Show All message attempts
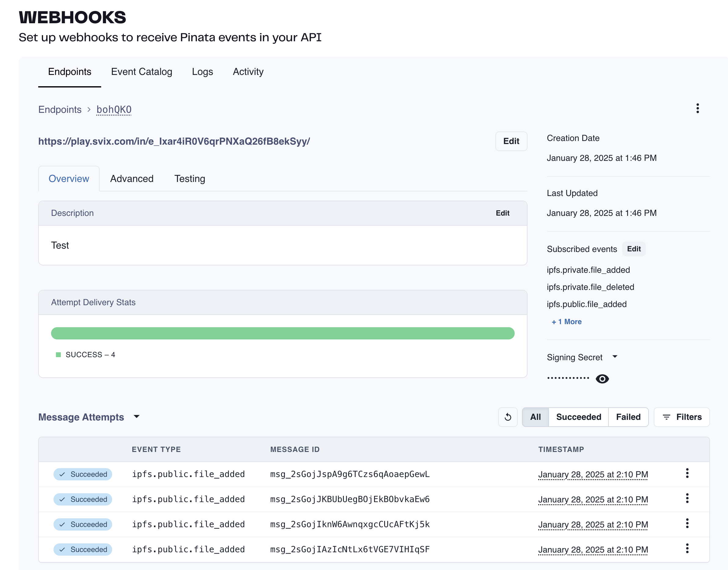728x570 pixels. point(535,417)
